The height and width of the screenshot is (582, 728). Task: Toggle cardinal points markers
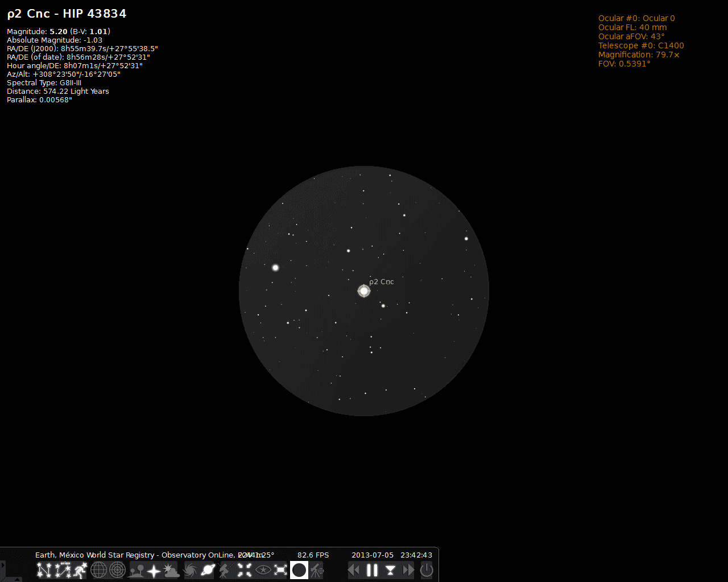[154, 570]
